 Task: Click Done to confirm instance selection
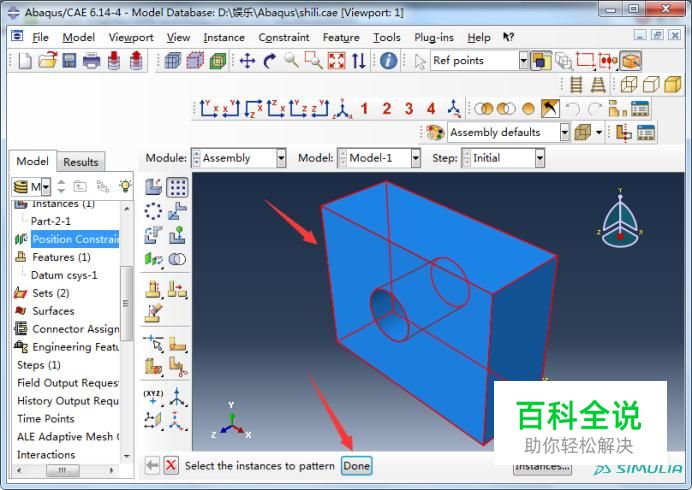[357, 466]
